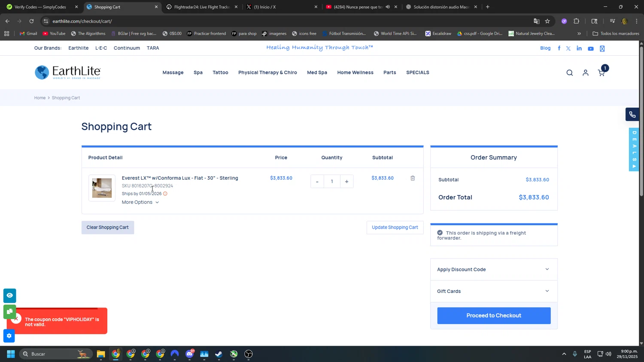The height and width of the screenshot is (362, 644).
Task: Open the browser extensions puzzle icon
Action: 577,21
